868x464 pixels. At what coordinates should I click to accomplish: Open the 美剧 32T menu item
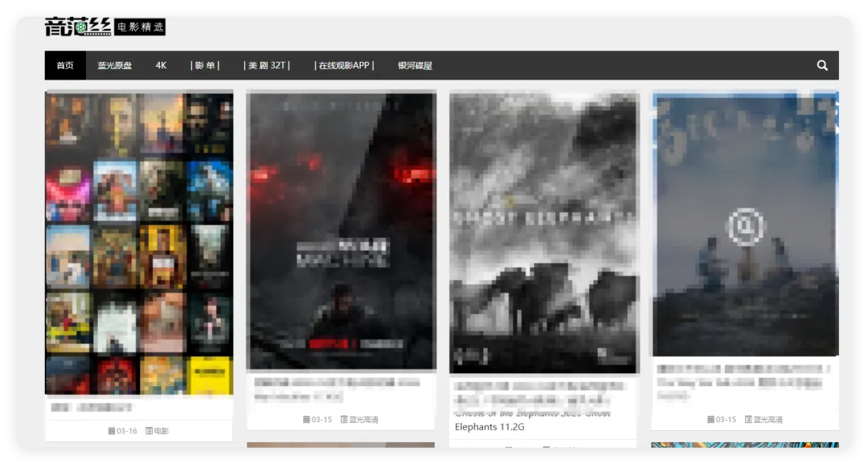pos(267,65)
